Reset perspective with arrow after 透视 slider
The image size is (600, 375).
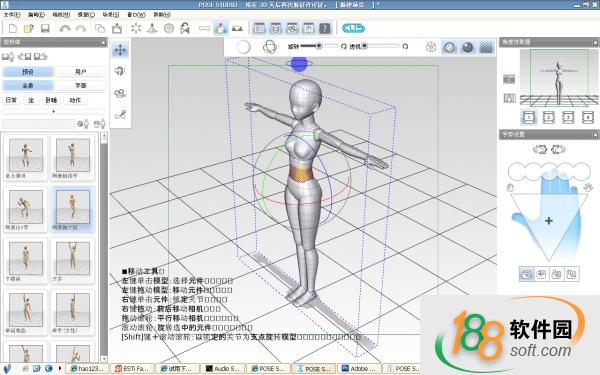coord(405,46)
